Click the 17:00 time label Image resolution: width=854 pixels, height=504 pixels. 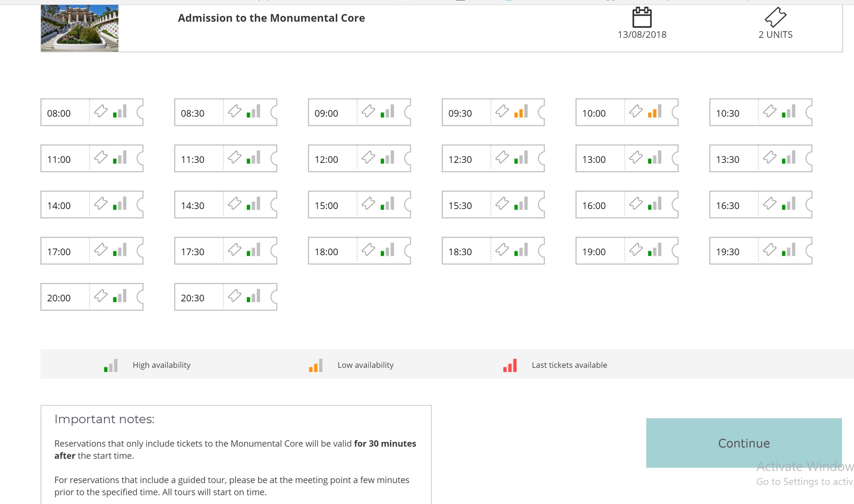tap(59, 252)
